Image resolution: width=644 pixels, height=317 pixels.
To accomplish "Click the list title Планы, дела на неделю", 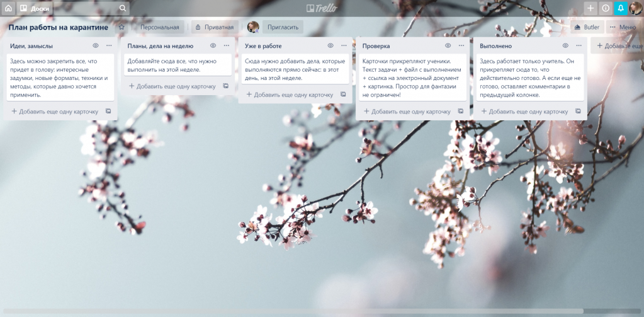I will (160, 46).
